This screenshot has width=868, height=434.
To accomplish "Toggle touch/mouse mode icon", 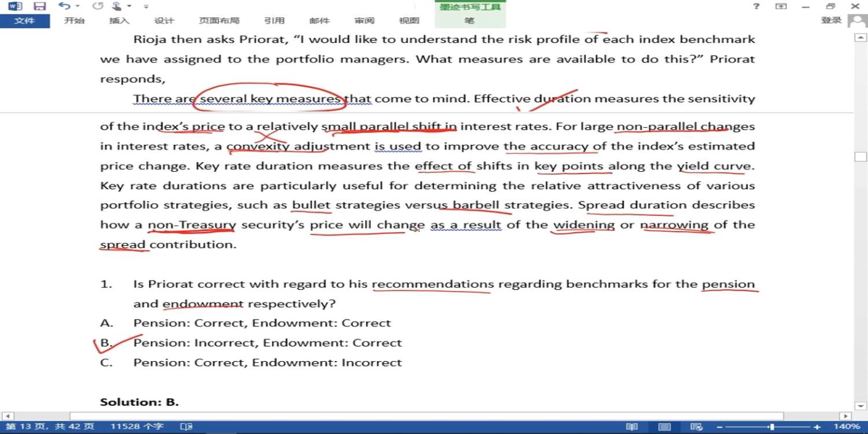I will 116,6.
